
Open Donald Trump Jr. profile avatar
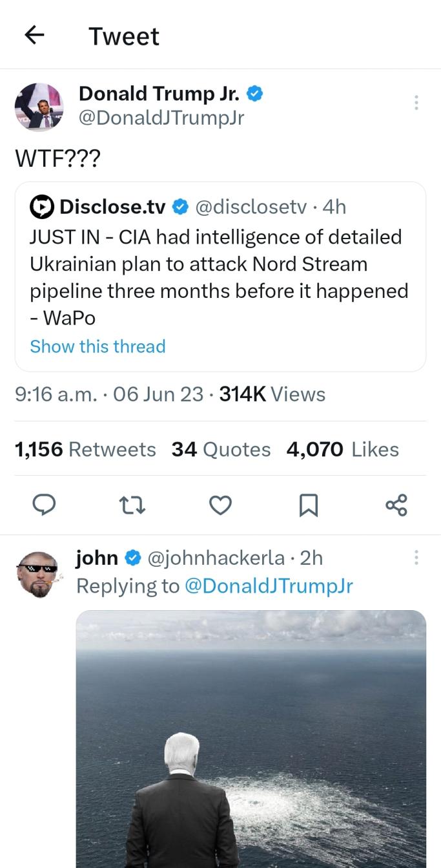pos(39,106)
